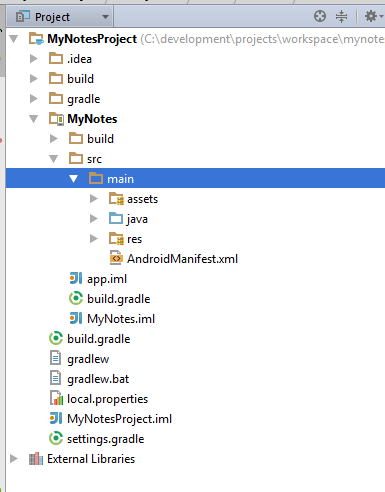Expand the top-level build folder arrow

click(34, 79)
